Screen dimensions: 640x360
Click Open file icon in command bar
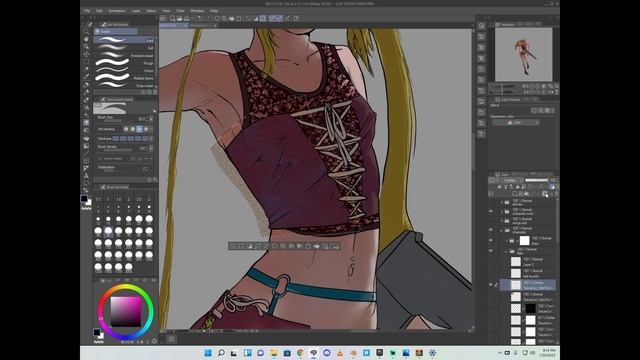pyautogui.click(x=180, y=18)
